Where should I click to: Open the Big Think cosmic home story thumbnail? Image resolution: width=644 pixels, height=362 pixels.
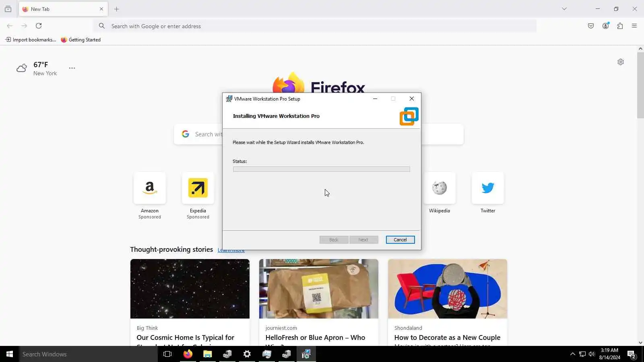click(x=190, y=289)
